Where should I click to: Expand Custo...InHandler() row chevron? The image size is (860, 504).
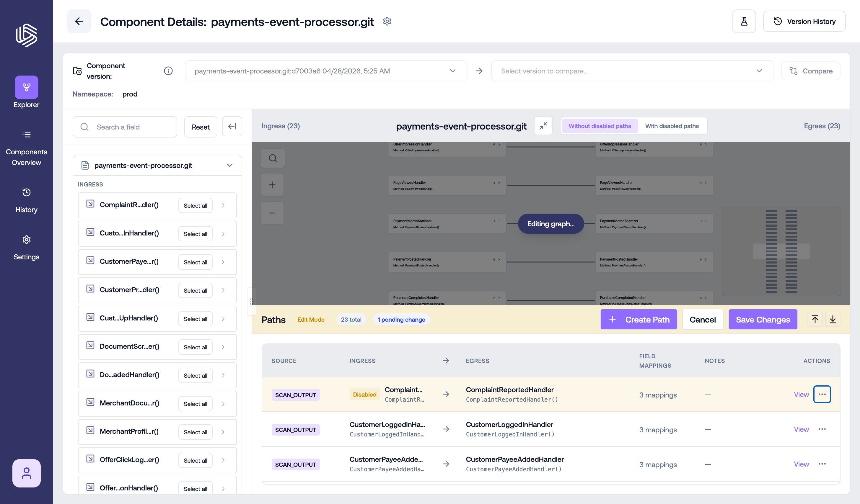click(x=223, y=234)
